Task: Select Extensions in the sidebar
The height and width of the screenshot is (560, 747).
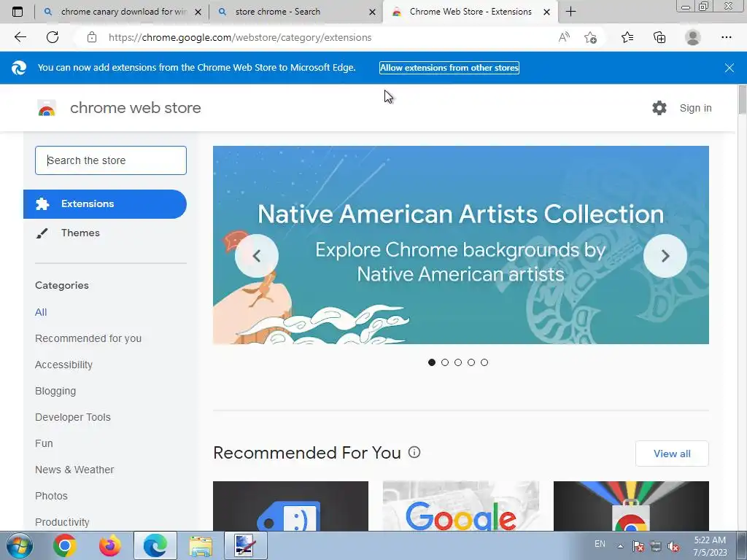Action: pyautogui.click(x=105, y=204)
